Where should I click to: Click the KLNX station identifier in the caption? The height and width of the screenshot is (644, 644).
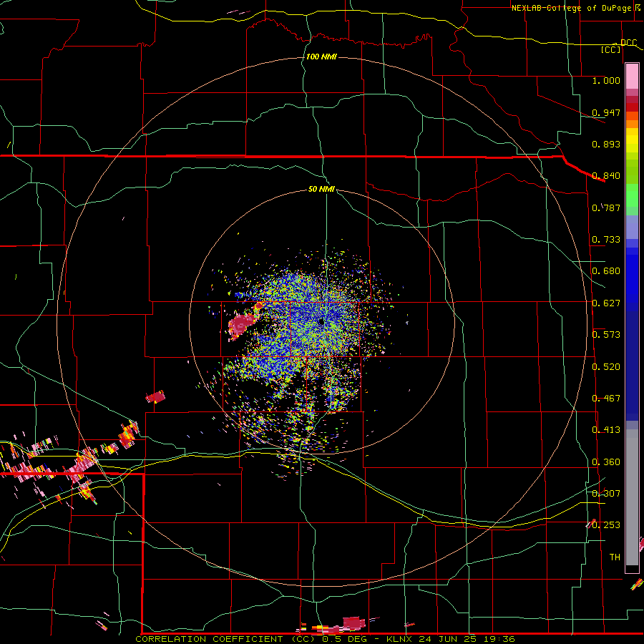click(400, 639)
